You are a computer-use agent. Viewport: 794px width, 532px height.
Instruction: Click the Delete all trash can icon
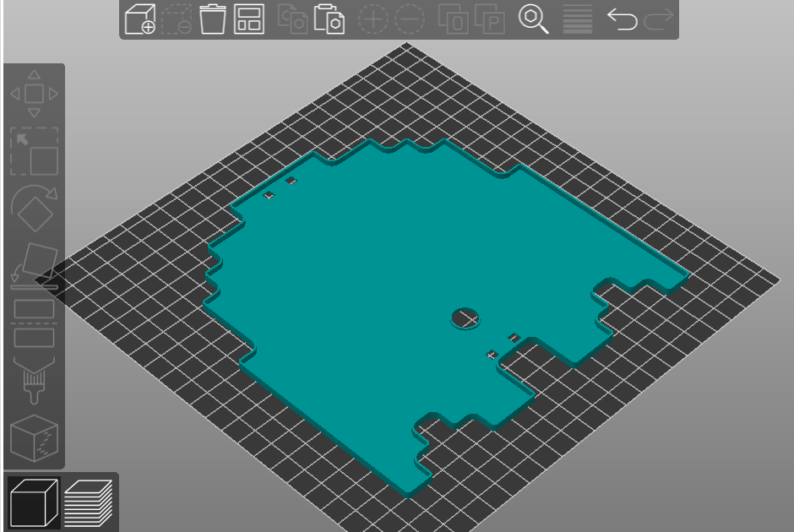click(213, 19)
